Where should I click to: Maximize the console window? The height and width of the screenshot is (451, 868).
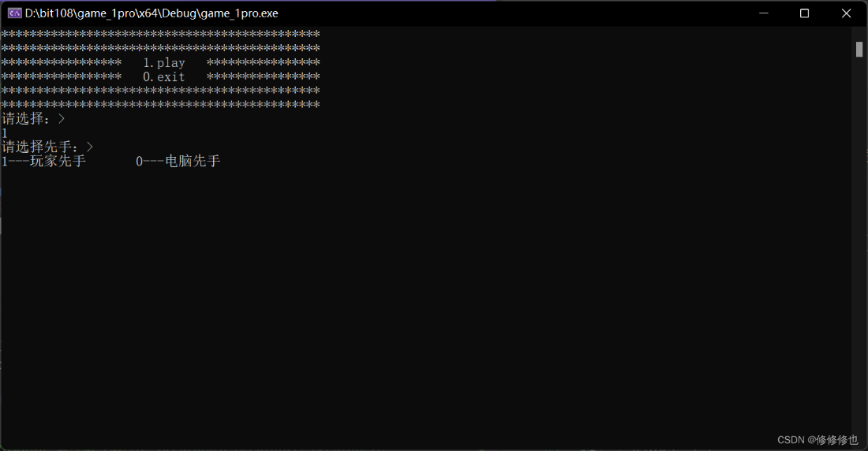click(x=804, y=13)
